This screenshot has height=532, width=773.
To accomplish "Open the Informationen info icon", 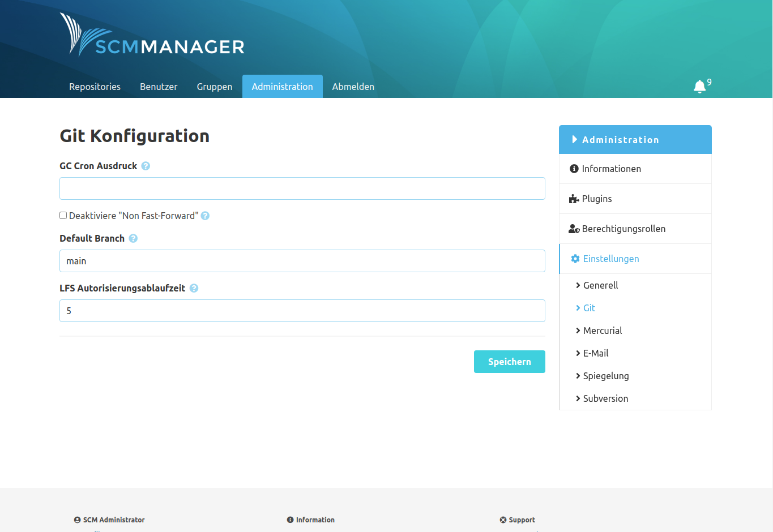I will pyautogui.click(x=573, y=168).
